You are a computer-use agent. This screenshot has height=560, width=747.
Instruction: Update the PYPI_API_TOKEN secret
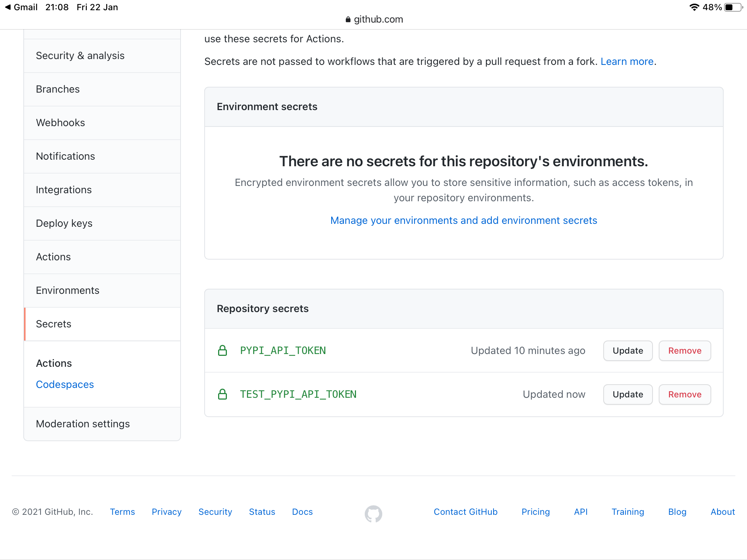[x=627, y=350]
